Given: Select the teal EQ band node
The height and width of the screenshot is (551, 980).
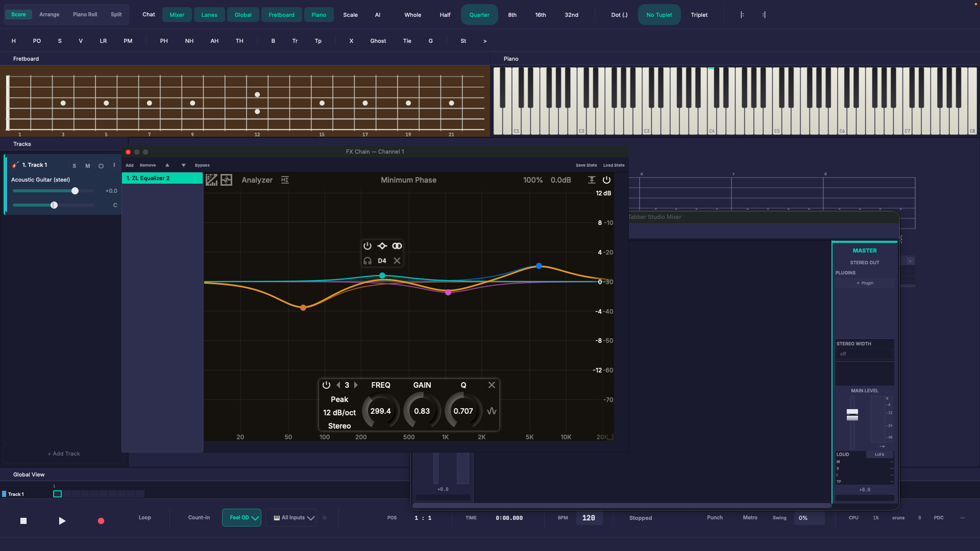Looking at the screenshot, I should (x=382, y=275).
